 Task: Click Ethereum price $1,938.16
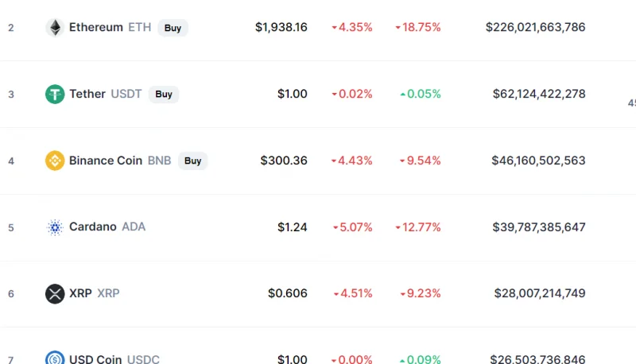[x=281, y=27]
